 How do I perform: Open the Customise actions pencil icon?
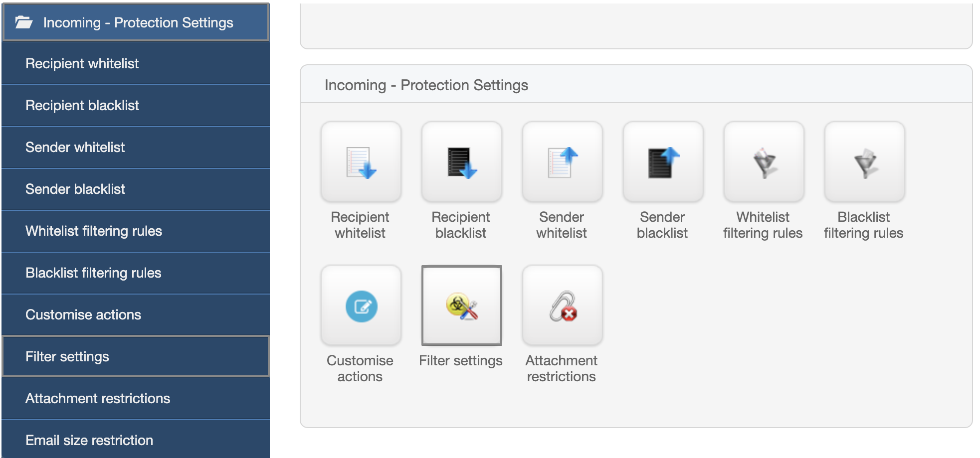coord(361,305)
